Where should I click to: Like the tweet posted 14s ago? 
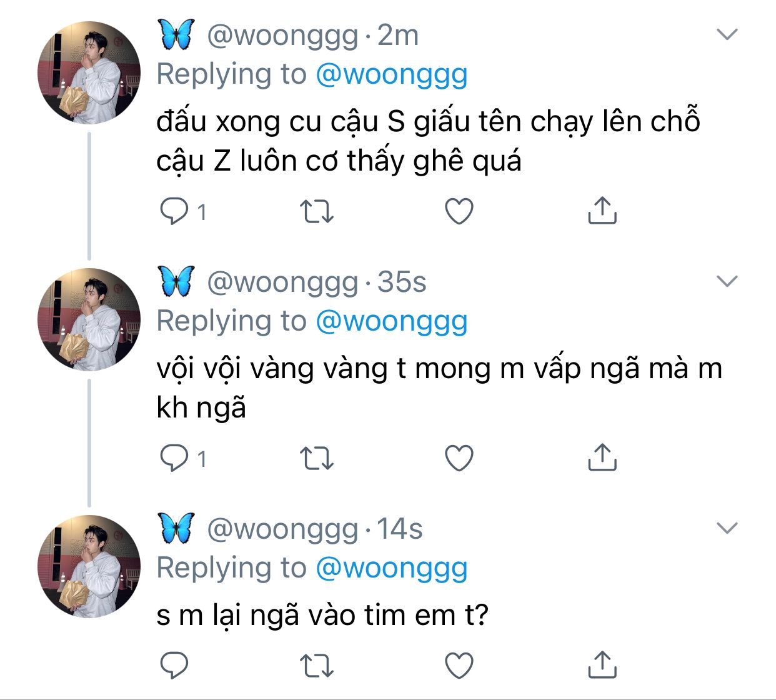click(x=459, y=666)
